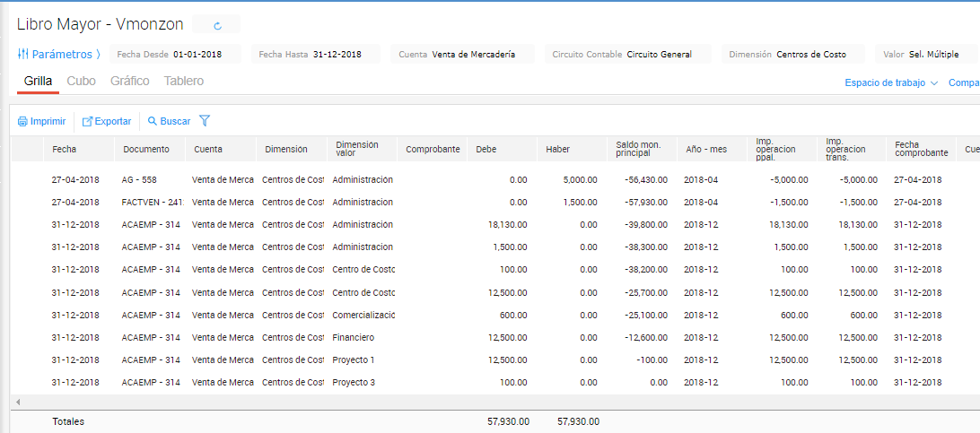Open the Buscar search tool
This screenshot has height=433, width=980.
pos(169,121)
